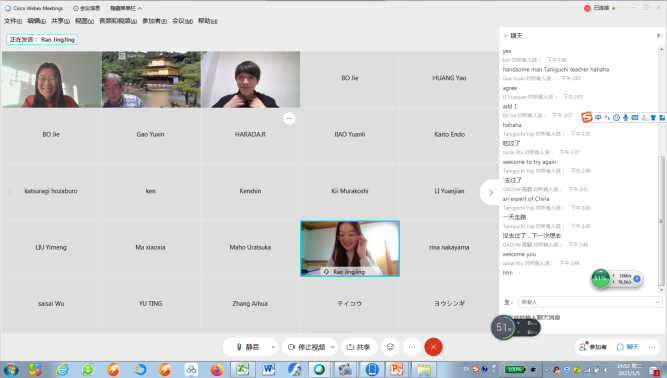Open the 参加者 menu
The width and height of the screenshot is (667, 378).
click(154, 21)
